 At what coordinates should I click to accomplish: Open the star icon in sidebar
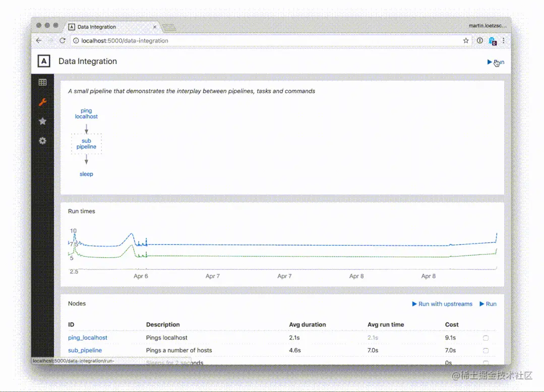point(43,121)
